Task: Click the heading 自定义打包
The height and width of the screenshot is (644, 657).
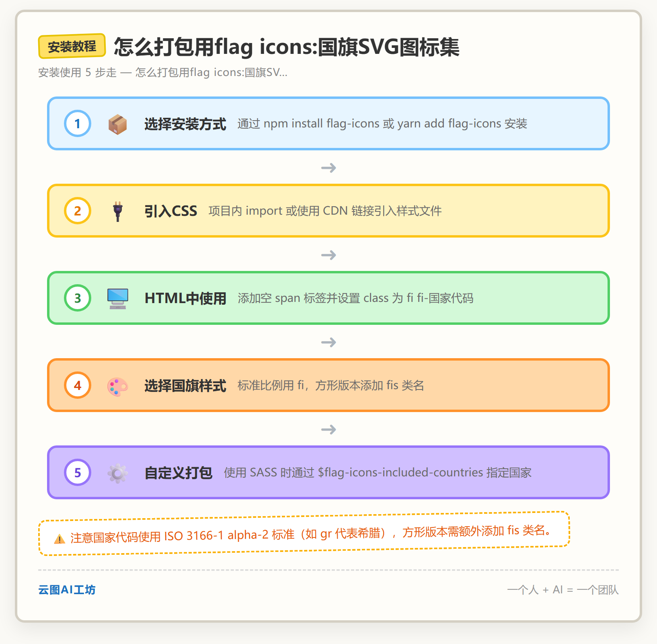Action: [178, 473]
